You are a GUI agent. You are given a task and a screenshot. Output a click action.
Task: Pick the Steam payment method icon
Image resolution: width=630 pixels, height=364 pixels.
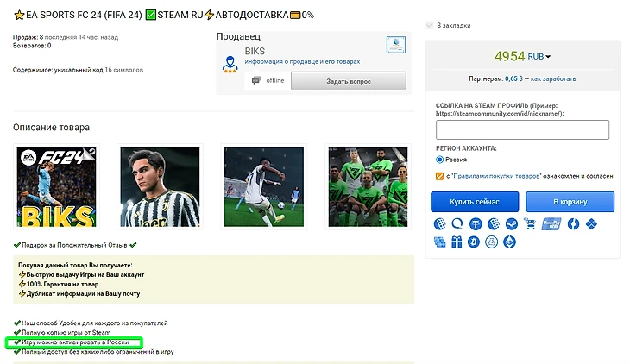coord(512,223)
